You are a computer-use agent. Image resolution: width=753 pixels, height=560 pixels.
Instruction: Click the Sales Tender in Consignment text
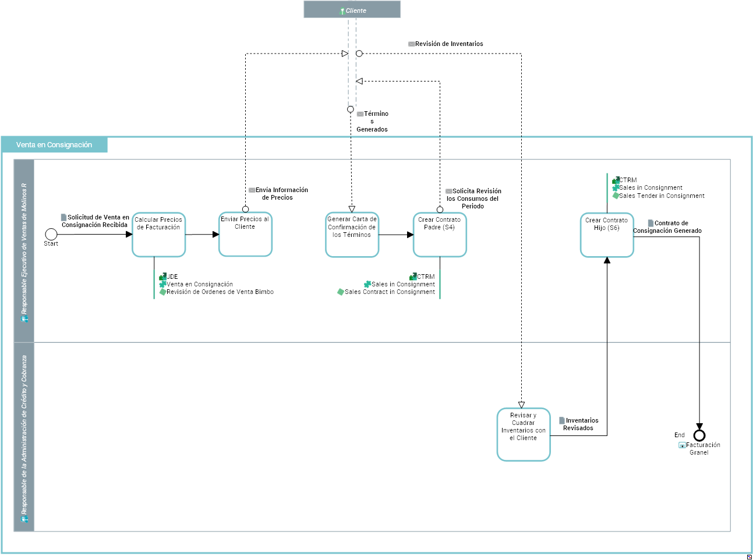(662, 196)
